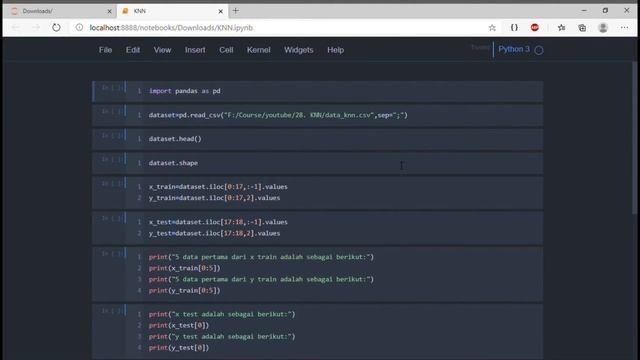
Task: Open the Cell menu
Action: [226, 50]
